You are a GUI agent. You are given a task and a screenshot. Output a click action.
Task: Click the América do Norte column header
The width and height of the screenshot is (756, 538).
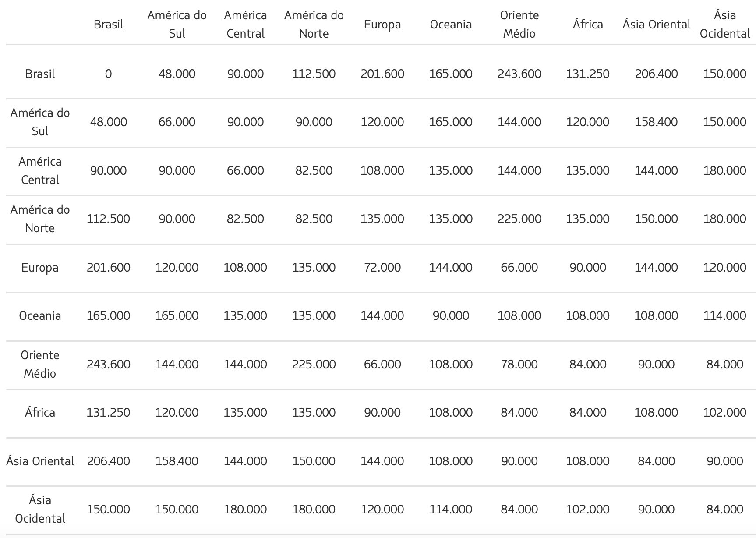(314, 24)
